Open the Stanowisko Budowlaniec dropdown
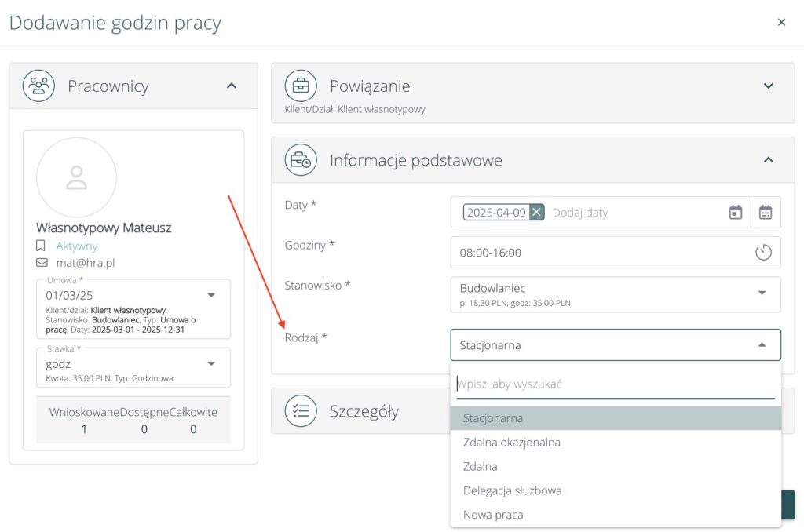This screenshot has width=804, height=532. click(762, 293)
